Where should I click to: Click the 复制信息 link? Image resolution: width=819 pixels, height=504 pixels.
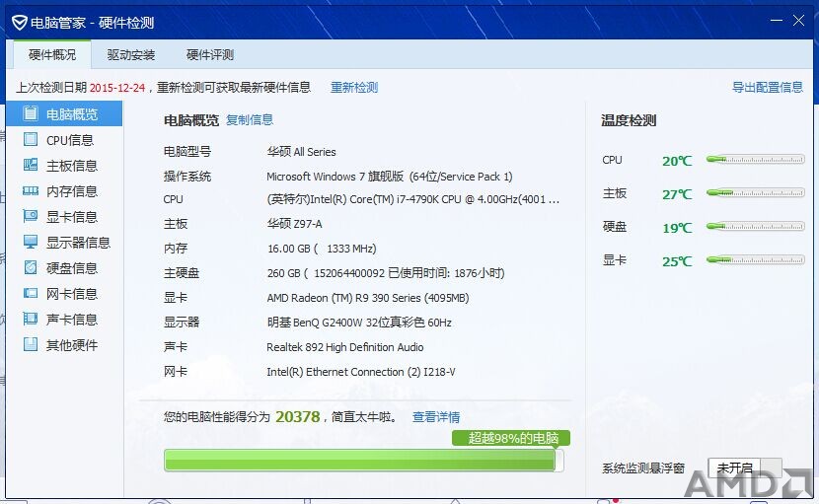tap(250, 120)
